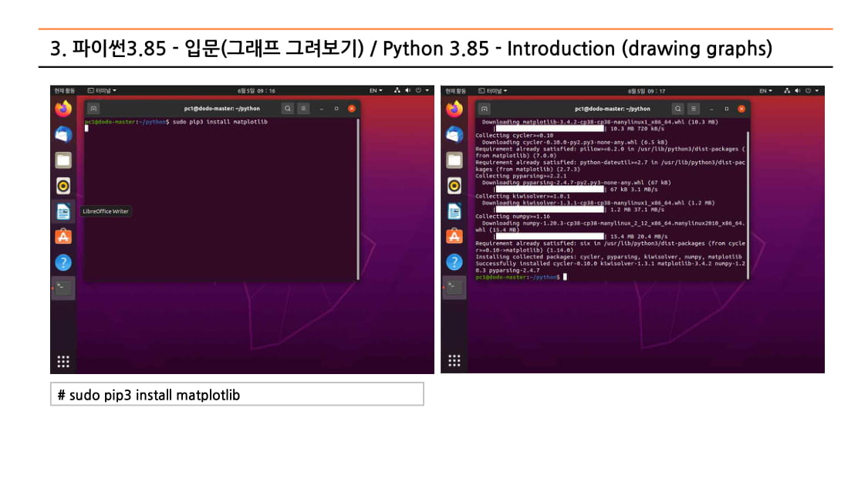The image size is (868, 489).
Task: Open Firefox in the left screenshot's dock
Action: click(x=64, y=109)
